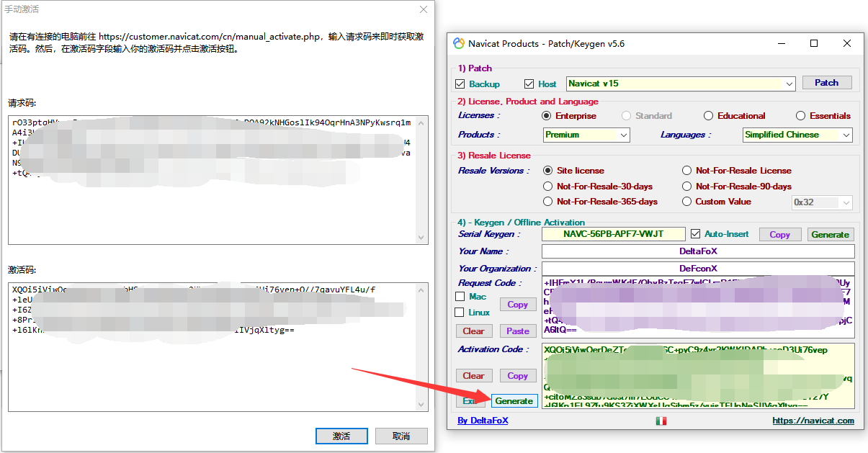Open the Navicat v15 version dropdown

789,84
